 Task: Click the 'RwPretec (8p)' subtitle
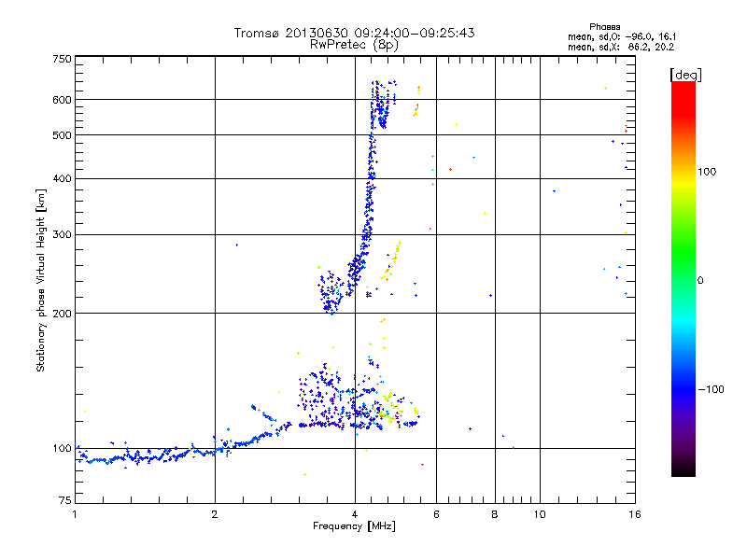point(354,45)
